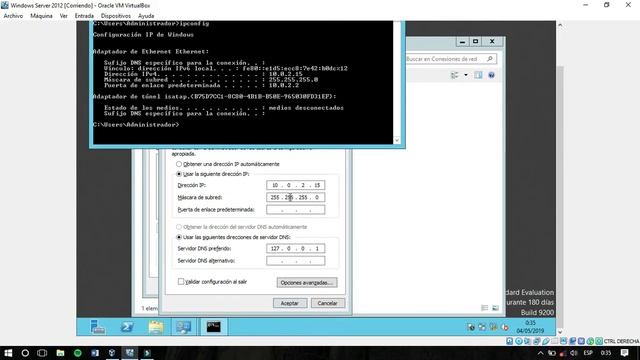Image resolution: width=640 pixels, height=360 pixels.
Task: Switch to large icons view at window bottom
Action: pos(495,308)
